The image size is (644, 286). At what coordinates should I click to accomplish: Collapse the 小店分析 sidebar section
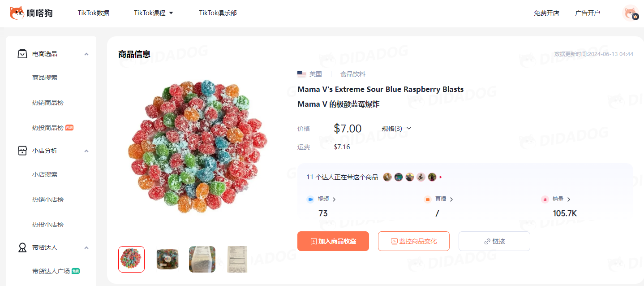coord(86,151)
